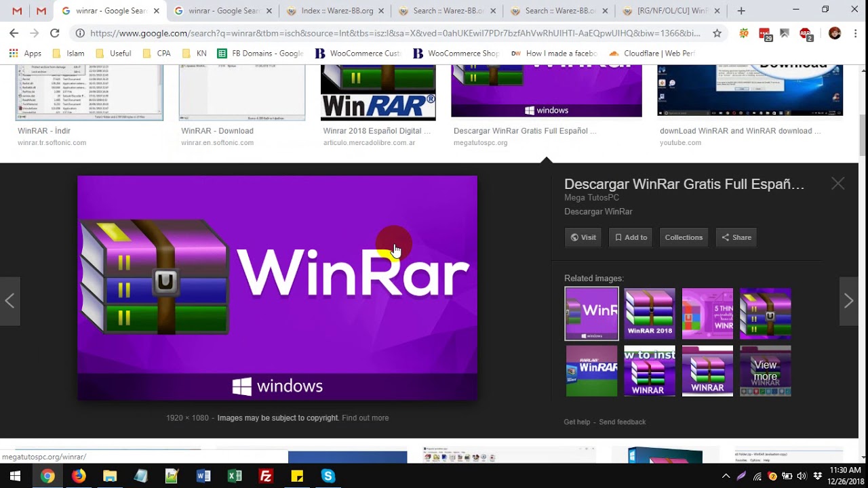Open the Islam bookmarks folder
The height and width of the screenshot is (488, 868).
click(x=68, y=54)
